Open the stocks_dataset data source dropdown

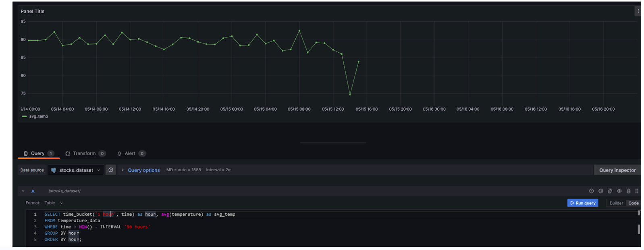[x=76, y=170]
